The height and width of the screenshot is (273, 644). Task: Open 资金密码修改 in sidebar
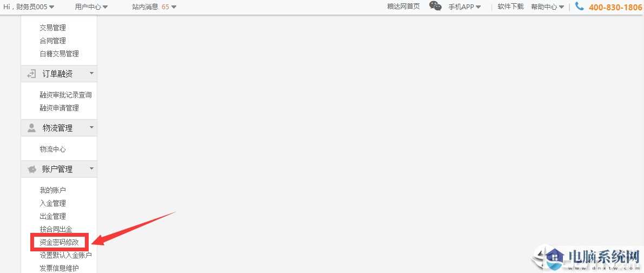point(59,242)
